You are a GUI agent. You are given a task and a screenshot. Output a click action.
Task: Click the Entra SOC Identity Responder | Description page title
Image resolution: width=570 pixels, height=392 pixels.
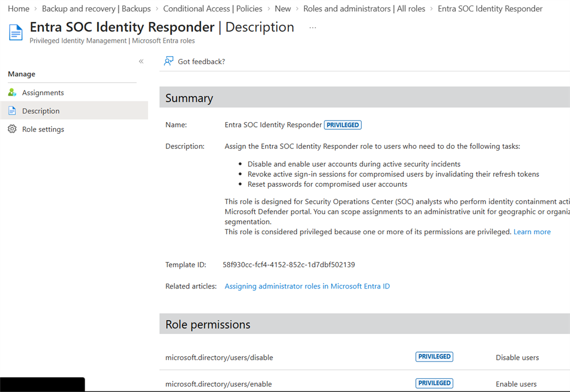162,27
